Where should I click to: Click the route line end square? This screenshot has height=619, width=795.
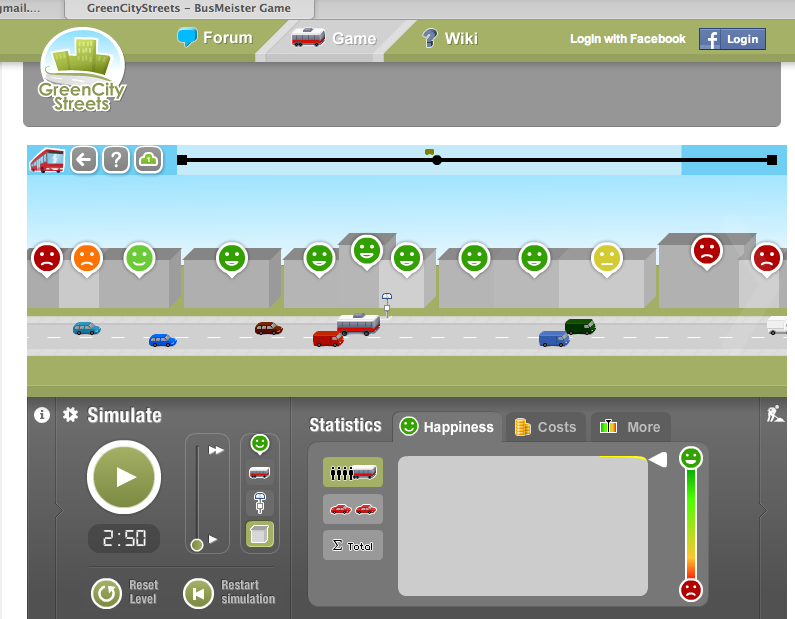pyautogui.click(x=772, y=160)
